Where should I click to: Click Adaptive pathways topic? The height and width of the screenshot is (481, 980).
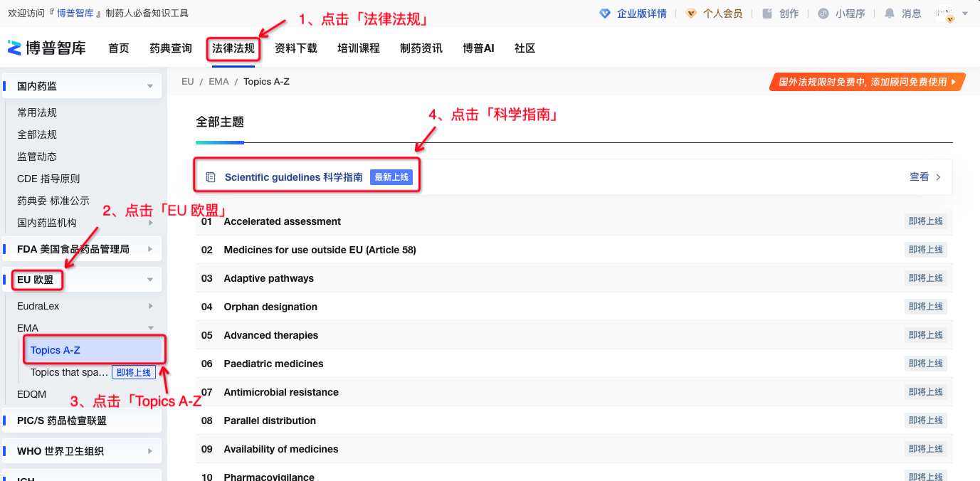(x=268, y=278)
